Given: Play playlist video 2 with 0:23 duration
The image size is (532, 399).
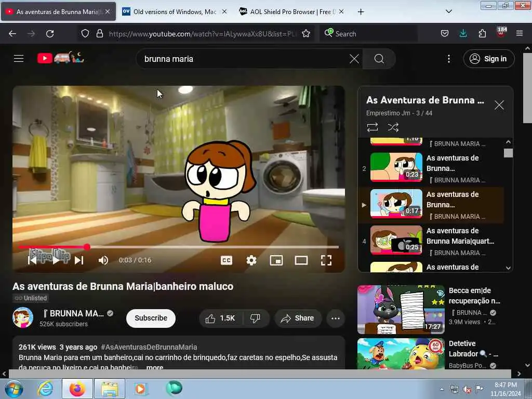Looking at the screenshot, I should (x=396, y=167).
